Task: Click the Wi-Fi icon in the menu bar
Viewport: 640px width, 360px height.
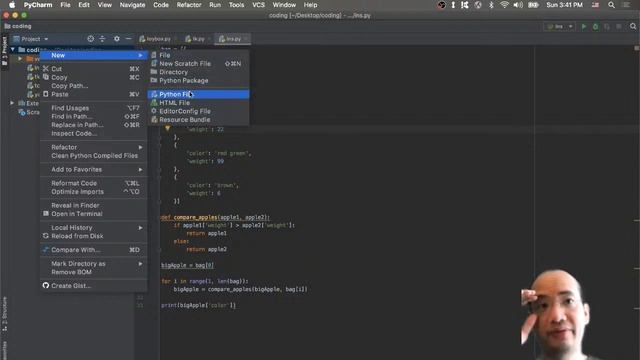Action: (x=504, y=5)
